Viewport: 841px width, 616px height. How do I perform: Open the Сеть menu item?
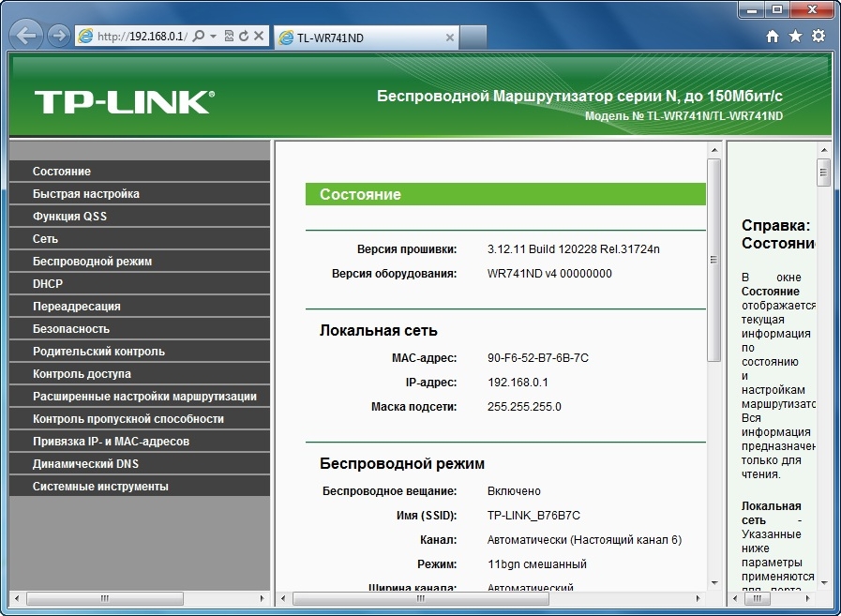[140, 239]
